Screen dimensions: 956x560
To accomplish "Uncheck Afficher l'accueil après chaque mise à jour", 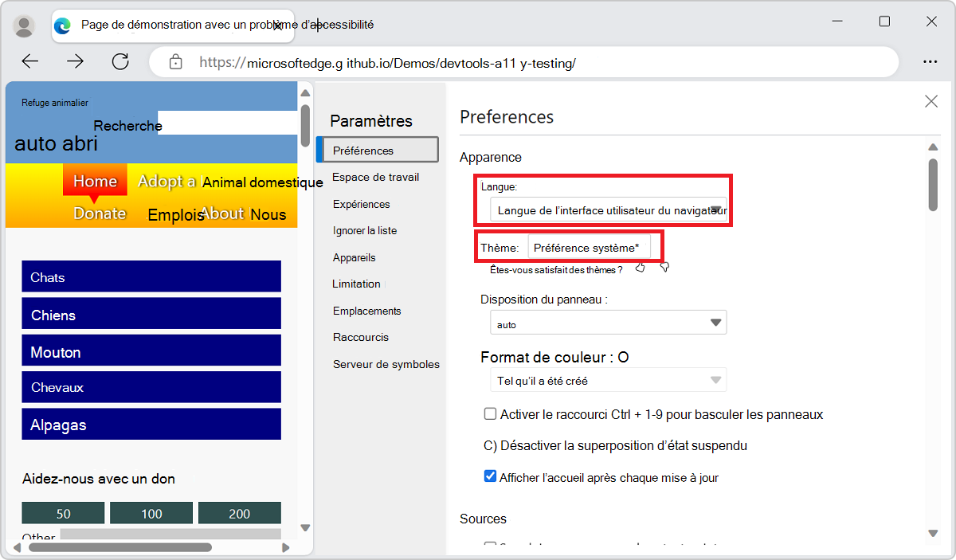I will click(x=490, y=476).
